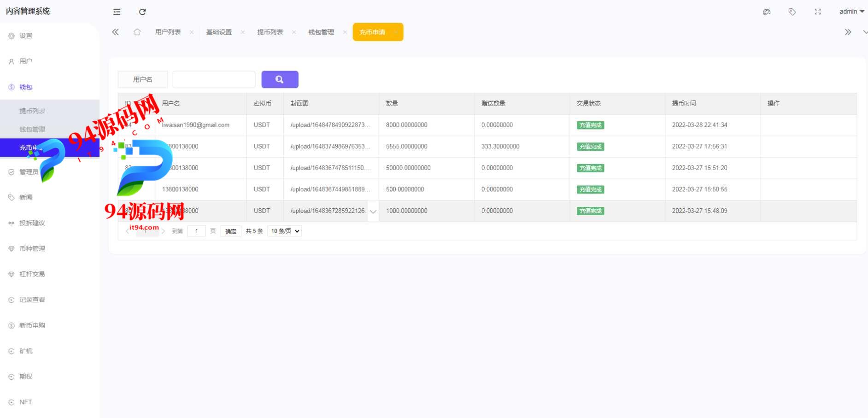
Task: Click the purple search button
Action: (x=280, y=79)
